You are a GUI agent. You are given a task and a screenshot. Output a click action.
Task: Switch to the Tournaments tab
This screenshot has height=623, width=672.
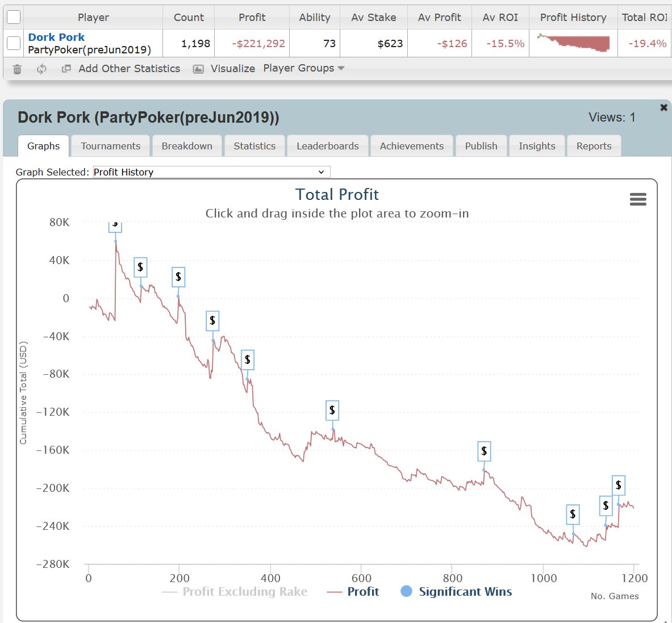[x=110, y=146]
